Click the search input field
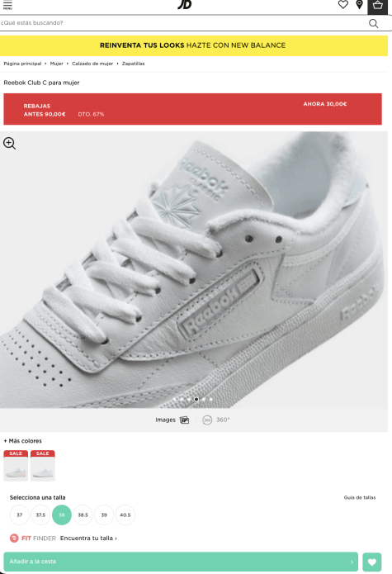 (183, 23)
